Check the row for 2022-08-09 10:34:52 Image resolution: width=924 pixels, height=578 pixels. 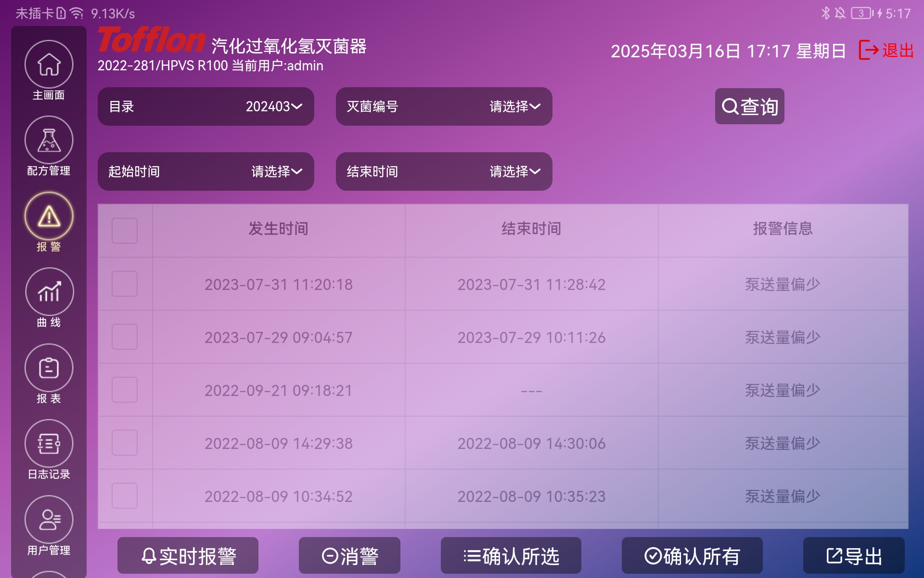125,496
